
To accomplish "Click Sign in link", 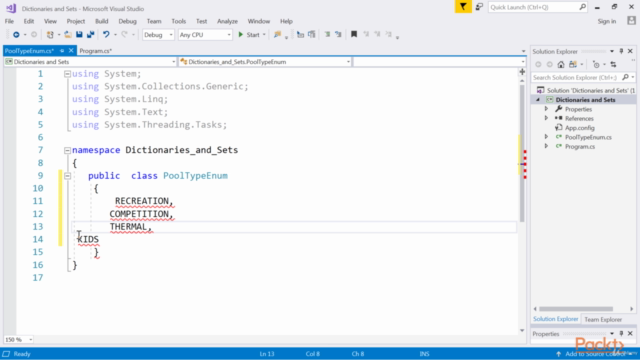I will click(x=607, y=21).
